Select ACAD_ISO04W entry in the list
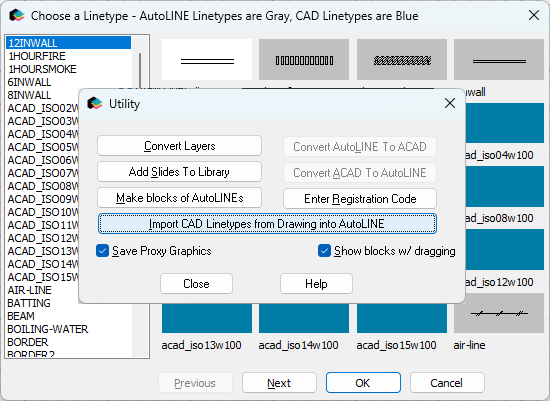550x401 pixels. (42, 134)
